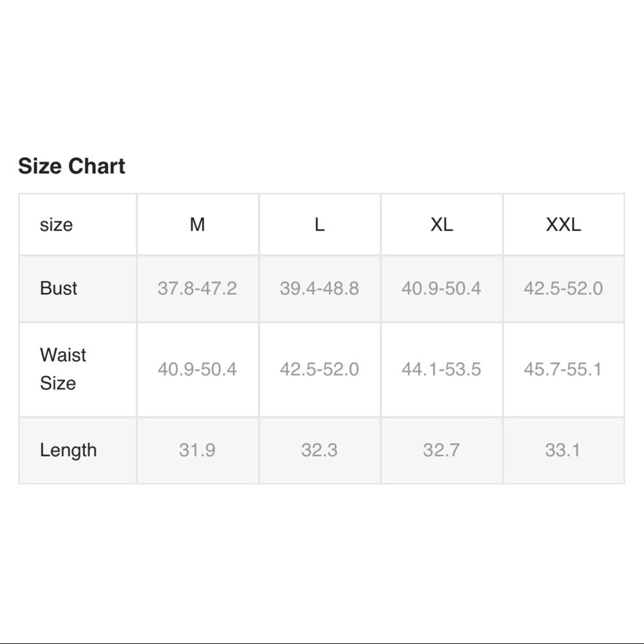Select the XL size column header
Screen dimensions: 644x644
click(x=441, y=225)
